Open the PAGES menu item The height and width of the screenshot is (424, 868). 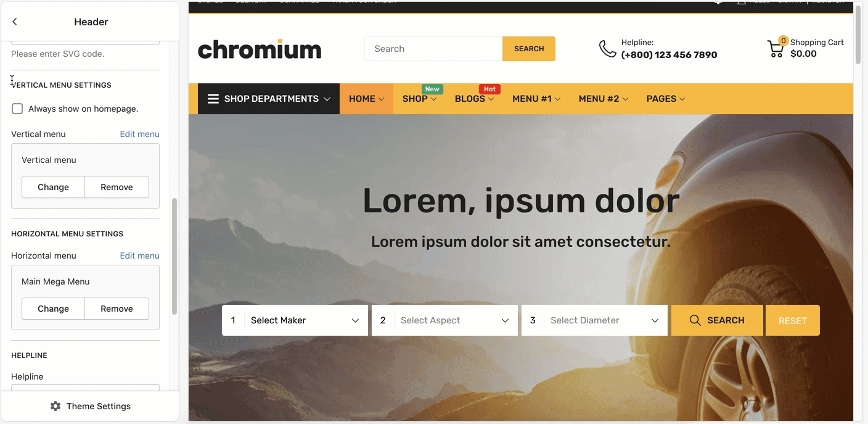(666, 99)
